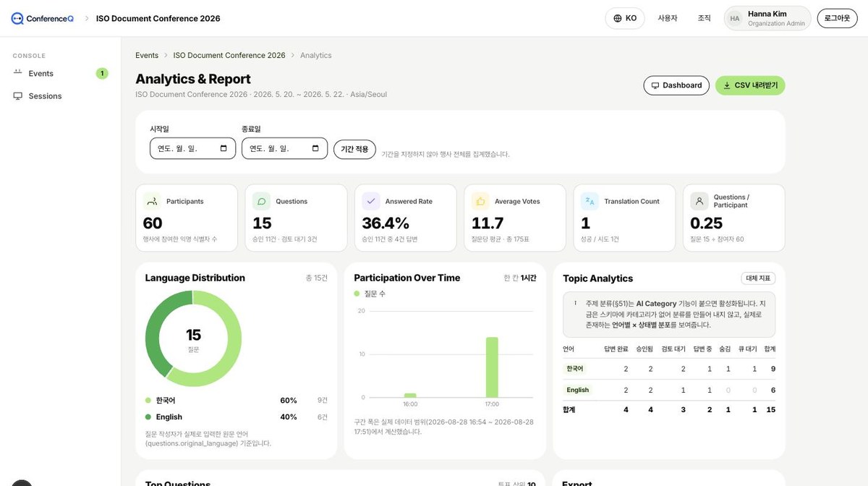
Task: Open the Sessions monitor icon in the sidebar
Action: tap(18, 96)
